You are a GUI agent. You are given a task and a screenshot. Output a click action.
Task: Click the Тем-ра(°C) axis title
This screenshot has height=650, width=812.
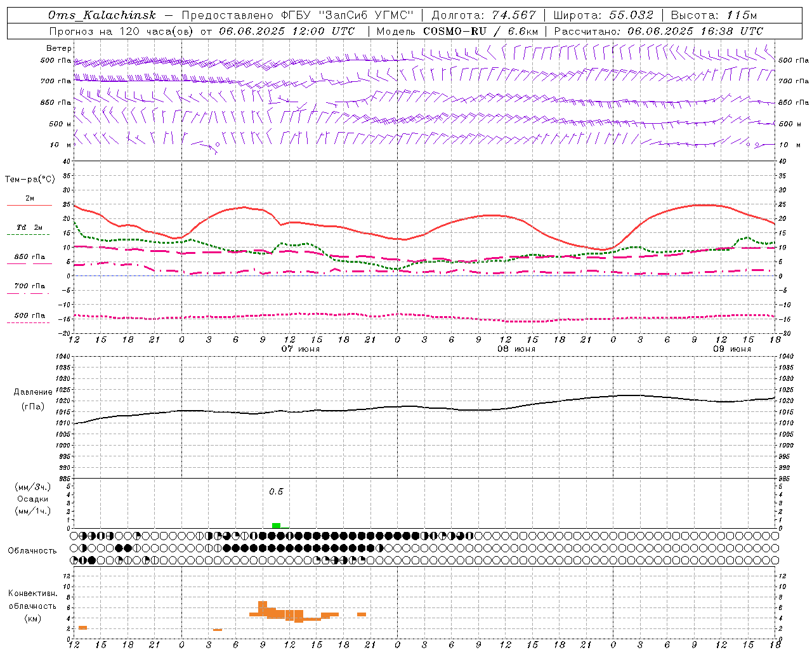30,180
